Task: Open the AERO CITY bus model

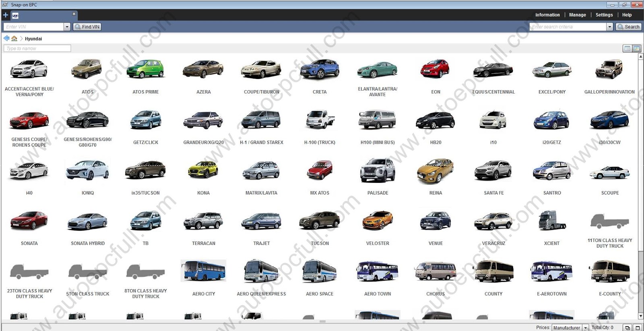Action: pos(204,278)
